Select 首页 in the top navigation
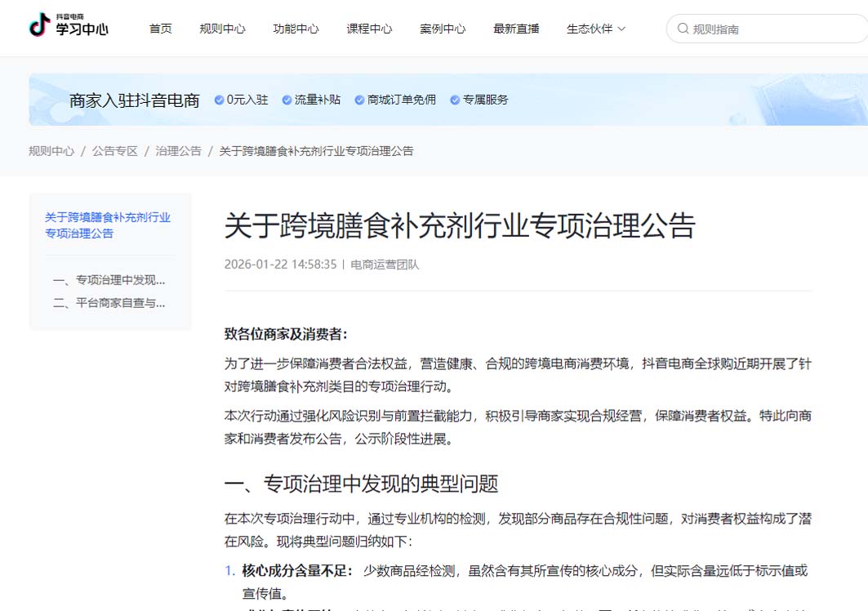 click(160, 27)
